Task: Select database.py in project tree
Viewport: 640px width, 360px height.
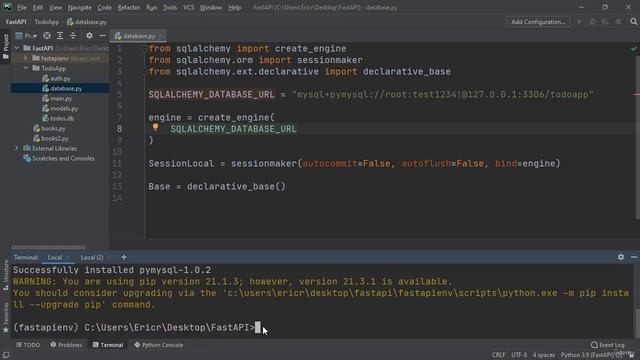Action: [62, 89]
